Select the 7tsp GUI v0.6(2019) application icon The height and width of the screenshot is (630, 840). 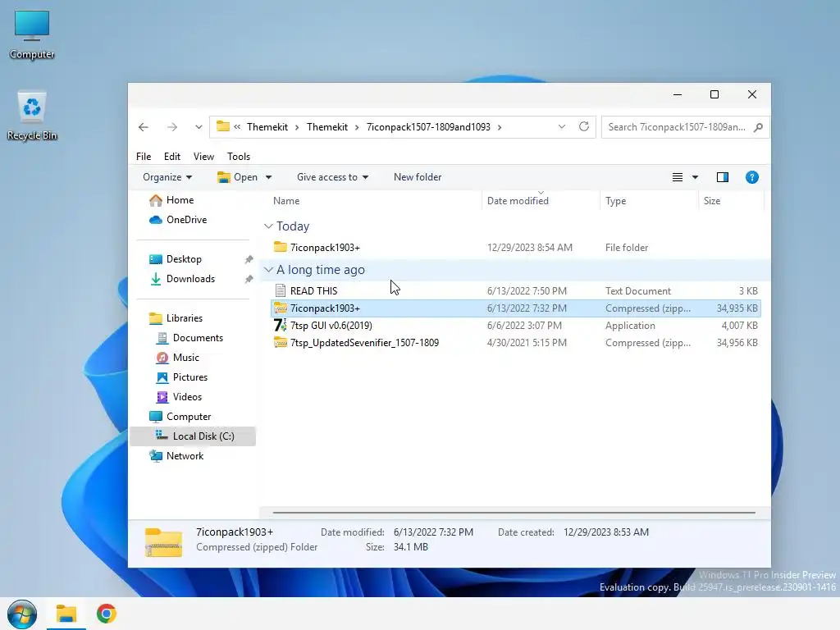[281, 325]
